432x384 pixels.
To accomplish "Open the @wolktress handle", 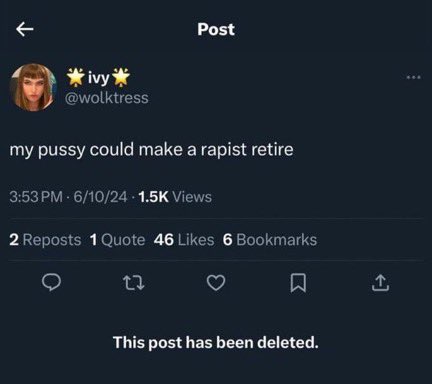I will (107, 98).
